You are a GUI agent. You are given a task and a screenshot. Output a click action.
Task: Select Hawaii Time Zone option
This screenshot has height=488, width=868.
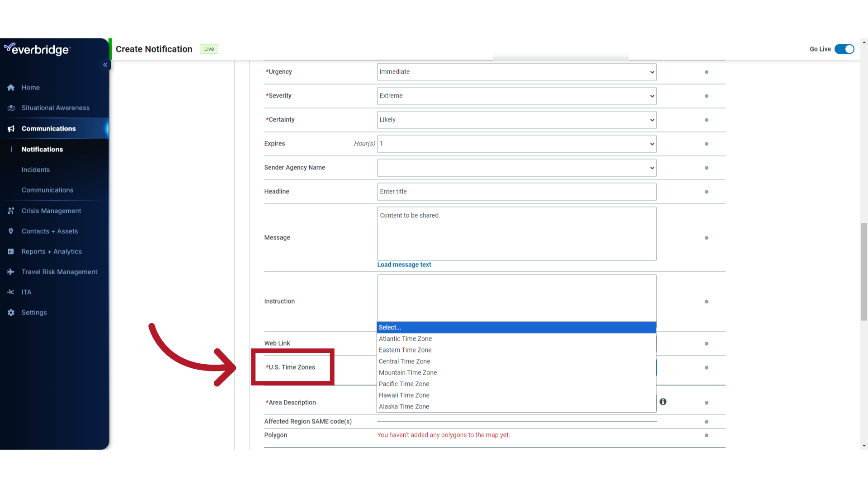[x=516, y=395]
